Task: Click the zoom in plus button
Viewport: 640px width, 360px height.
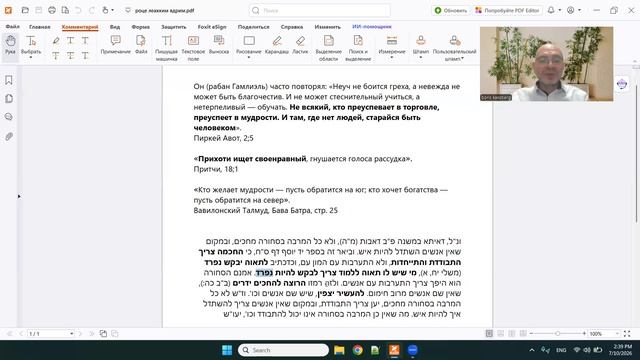Action: [584, 333]
